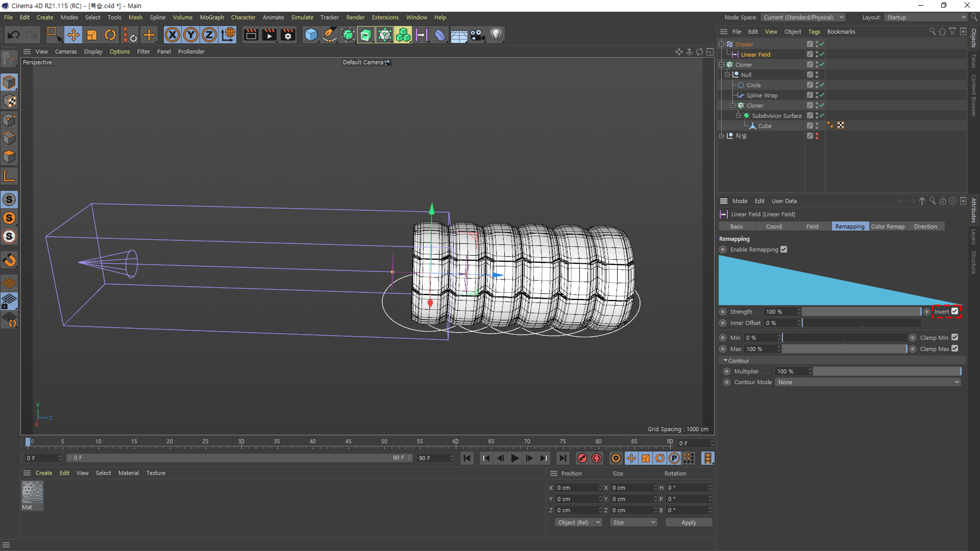Toggle the X-axis lock icon
This screenshot has height=551, width=980.
point(173,35)
